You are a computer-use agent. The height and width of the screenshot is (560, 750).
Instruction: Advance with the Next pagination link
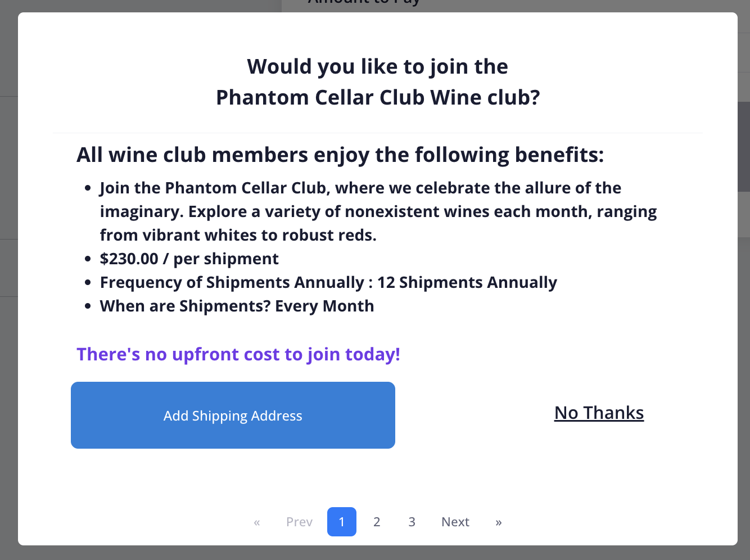[455, 522]
